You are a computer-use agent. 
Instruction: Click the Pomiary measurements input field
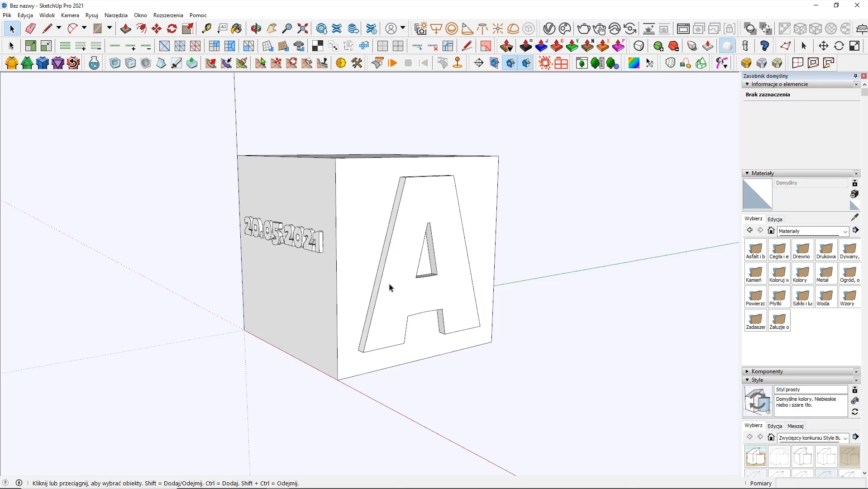pyautogui.click(x=821, y=484)
